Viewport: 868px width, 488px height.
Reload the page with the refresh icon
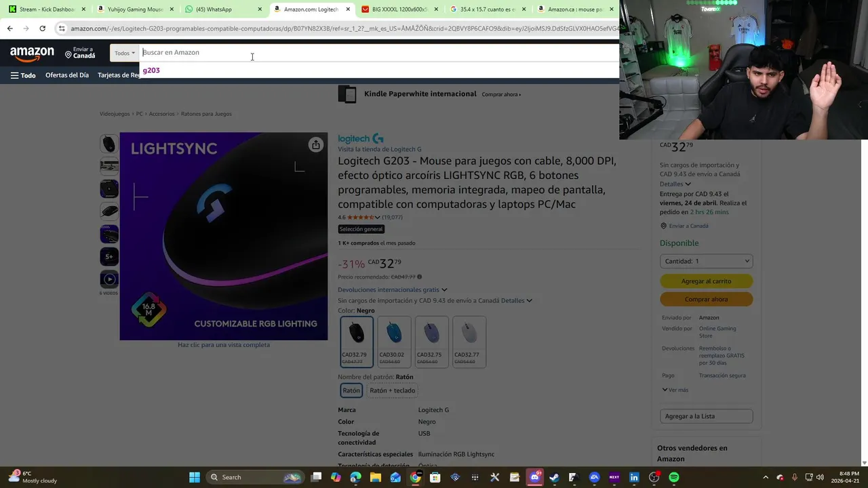42,28
